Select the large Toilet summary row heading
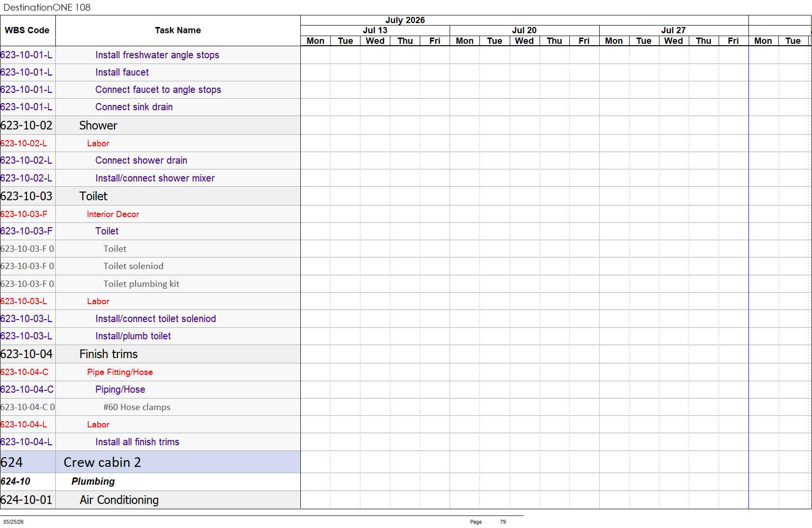The height and width of the screenshot is (528, 812). click(x=93, y=196)
